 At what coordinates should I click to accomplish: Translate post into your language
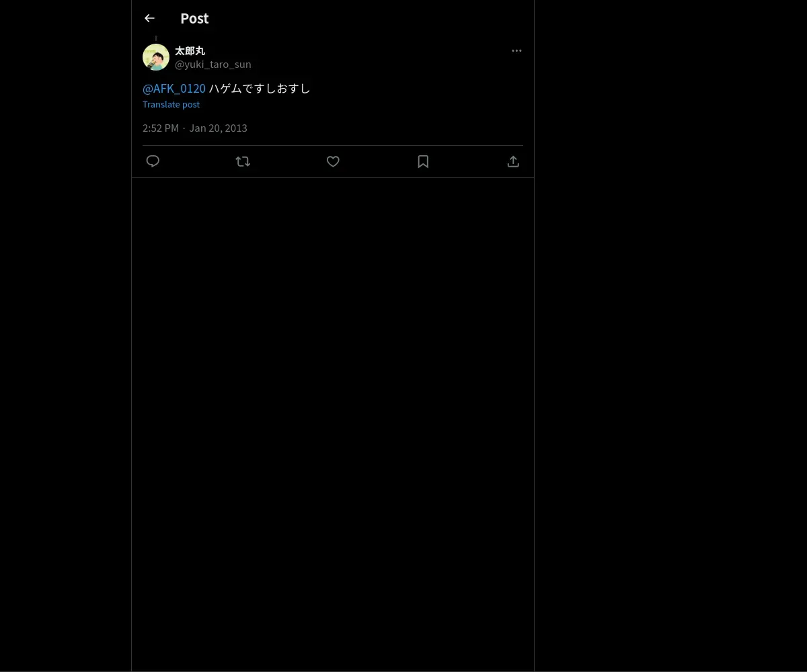171,104
